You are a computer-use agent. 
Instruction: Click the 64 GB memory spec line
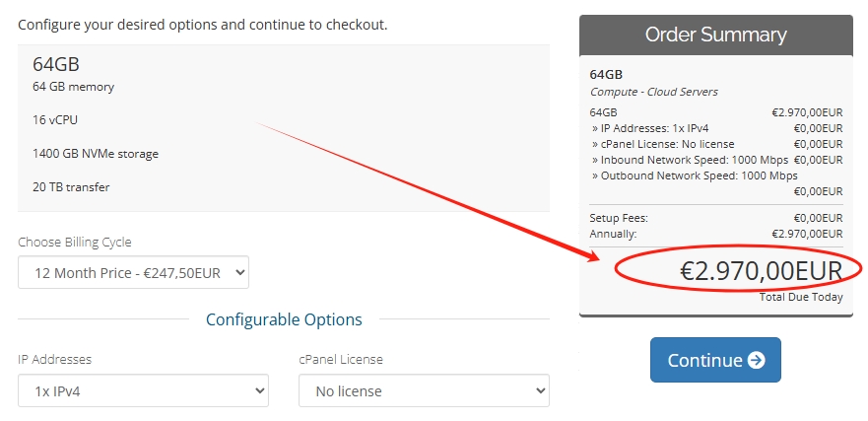73,87
